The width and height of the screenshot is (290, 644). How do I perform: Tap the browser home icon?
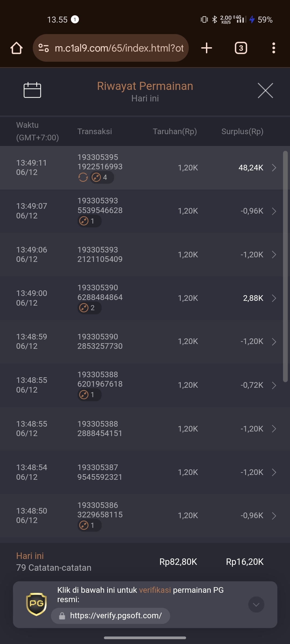[x=16, y=48]
